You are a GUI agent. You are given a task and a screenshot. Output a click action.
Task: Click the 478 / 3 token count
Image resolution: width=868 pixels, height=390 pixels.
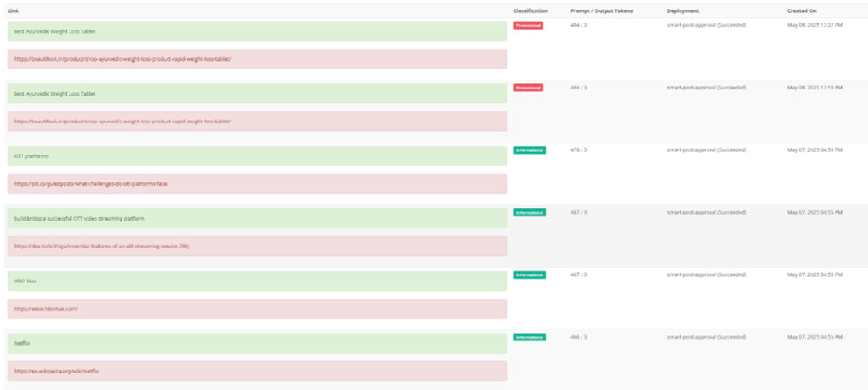click(579, 149)
